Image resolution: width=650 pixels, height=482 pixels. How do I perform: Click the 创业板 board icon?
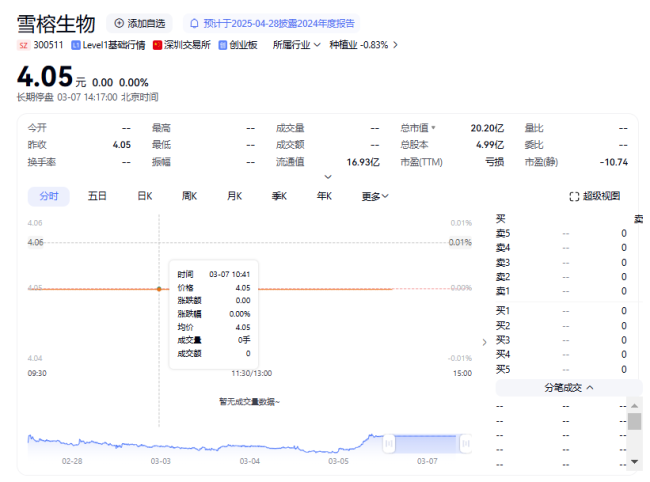point(223,45)
